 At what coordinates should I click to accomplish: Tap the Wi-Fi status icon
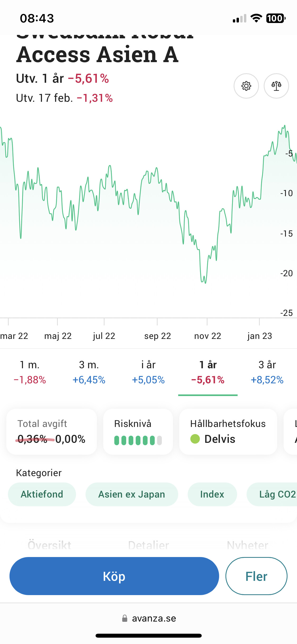(256, 18)
